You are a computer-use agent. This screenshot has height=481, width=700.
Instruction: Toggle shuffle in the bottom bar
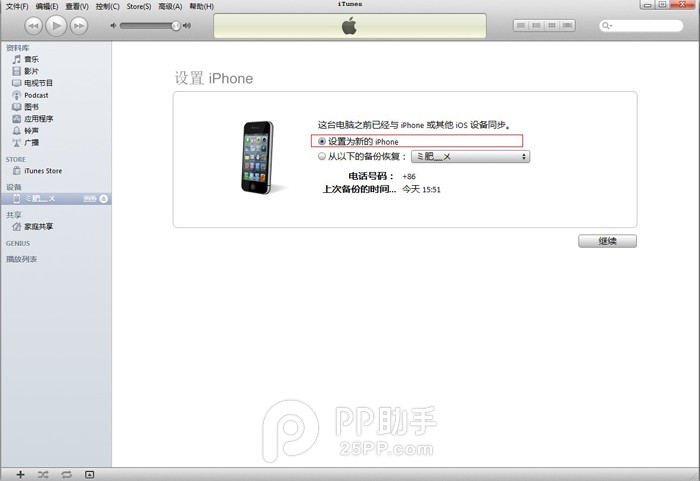tap(43, 474)
